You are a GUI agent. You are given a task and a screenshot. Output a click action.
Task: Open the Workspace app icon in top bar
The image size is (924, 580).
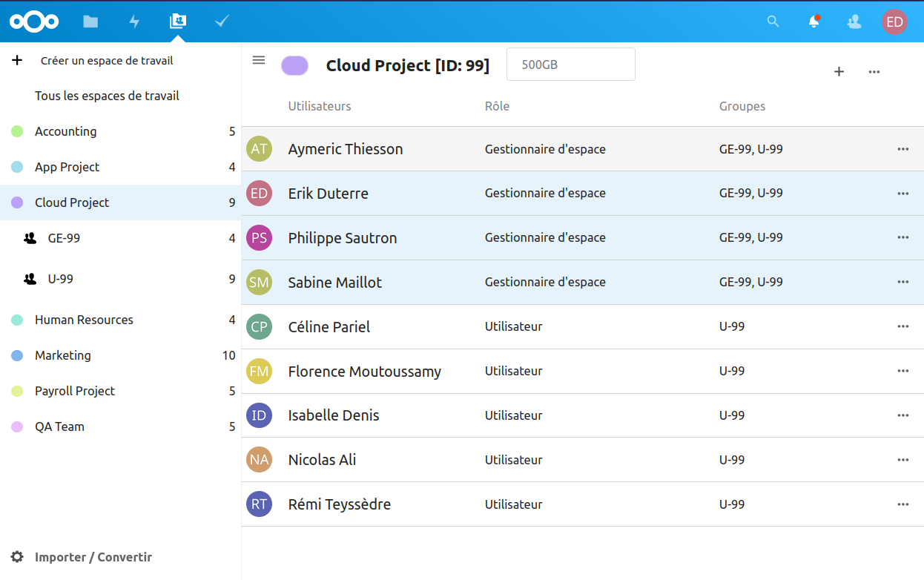pos(177,22)
